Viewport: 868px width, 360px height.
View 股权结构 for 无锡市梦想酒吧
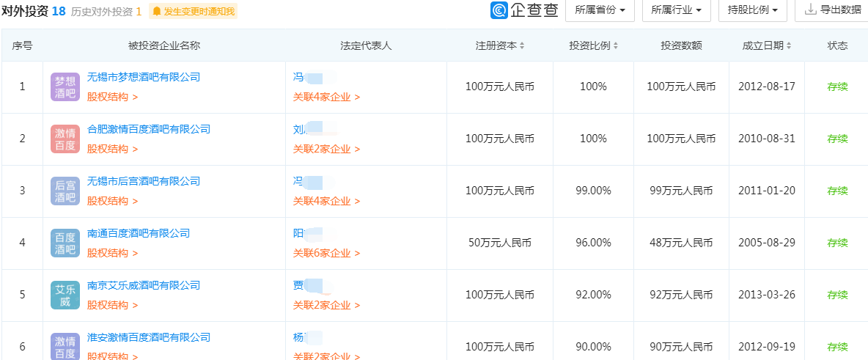[x=112, y=97]
